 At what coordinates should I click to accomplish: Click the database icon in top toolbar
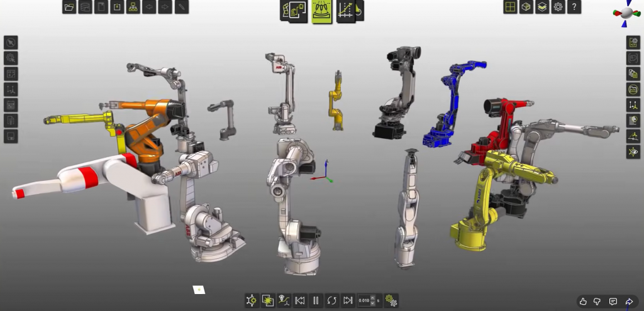85,7
